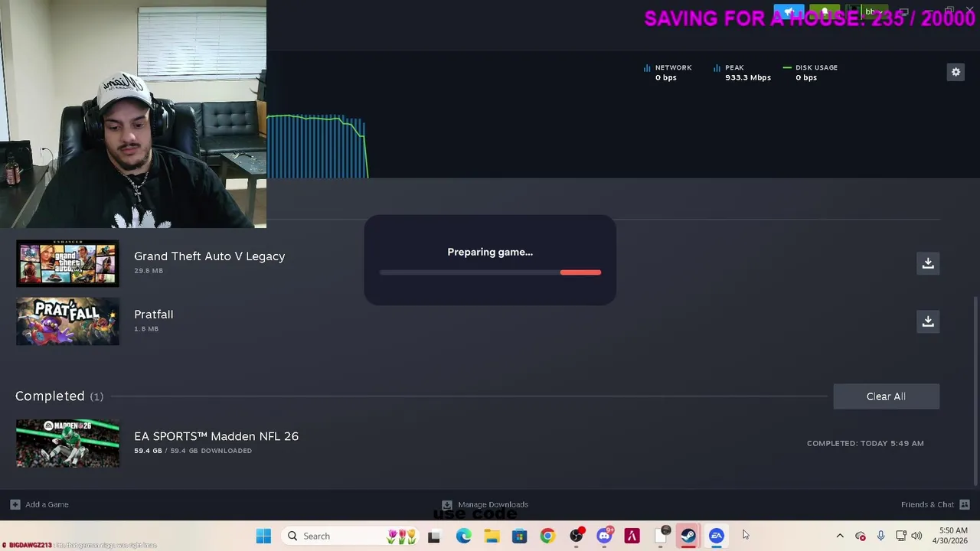This screenshot has width=980, height=551.
Task: Click the tray cloud icon with red X
Action: point(861,536)
